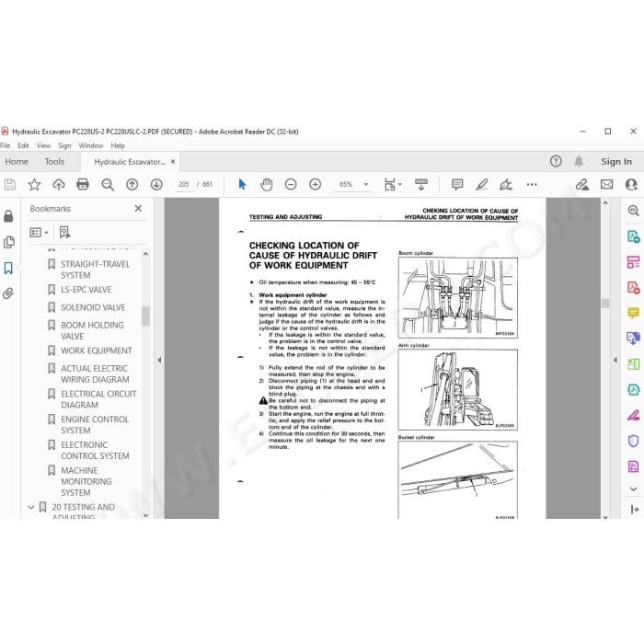Viewport: 644px width, 644px height.
Task: Open find text search tool
Action: click(x=108, y=184)
